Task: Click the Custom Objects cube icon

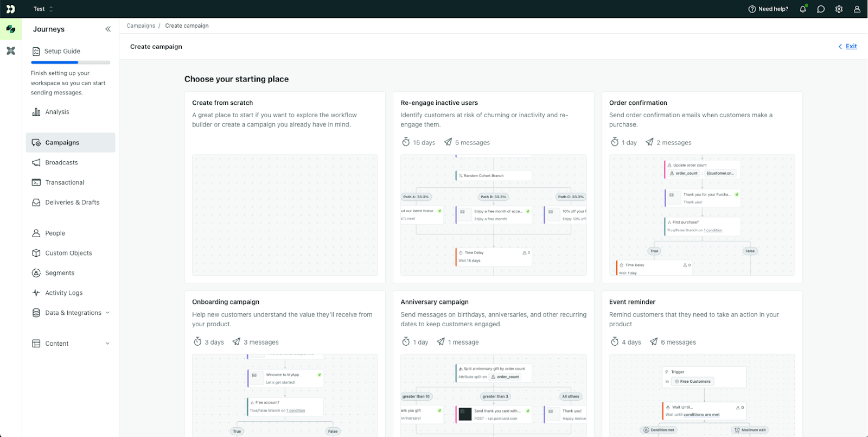Action: (x=36, y=253)
